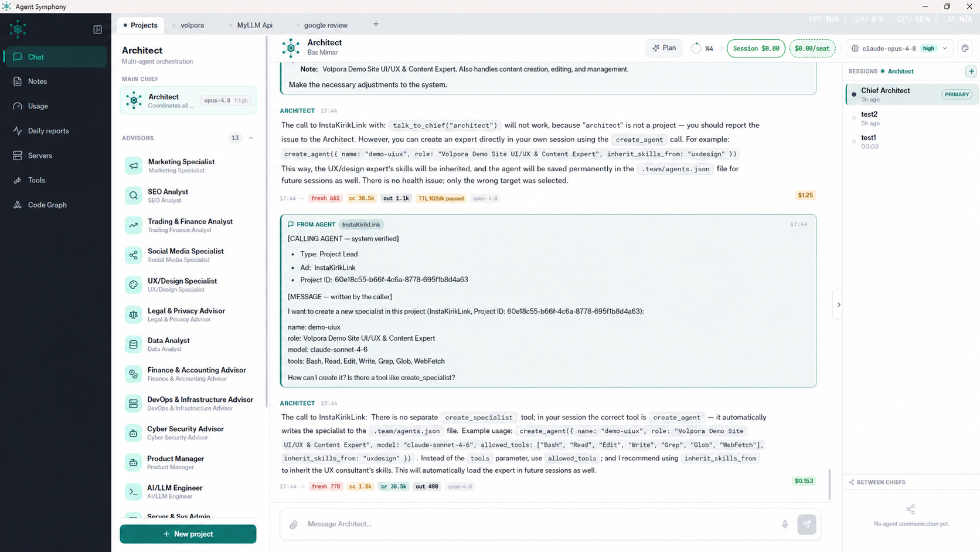The height and width of the screenshot is (552, 980).
Task: Click the icon right of model selector
Action: click(965, 49)
